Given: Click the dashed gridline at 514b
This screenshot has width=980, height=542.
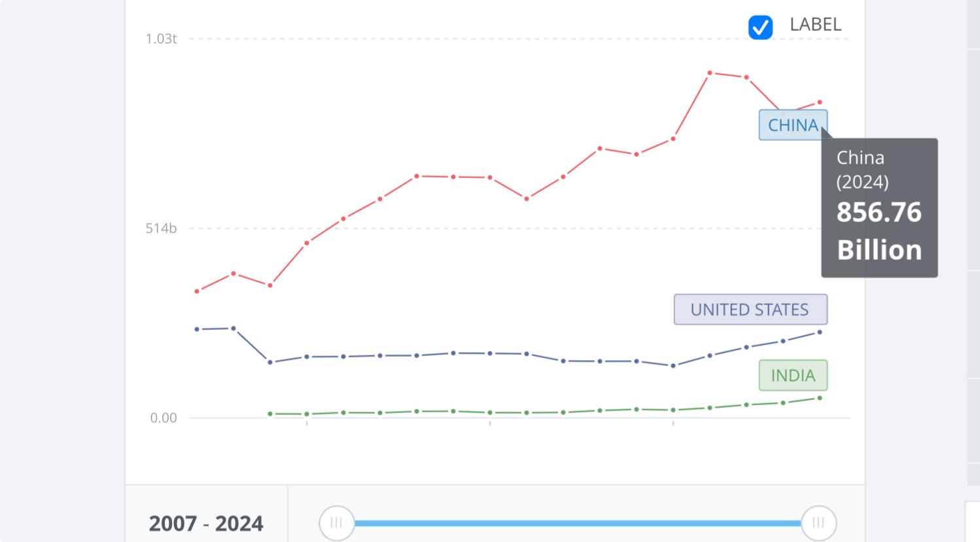Looking at the screenshot, I should 458,228.
